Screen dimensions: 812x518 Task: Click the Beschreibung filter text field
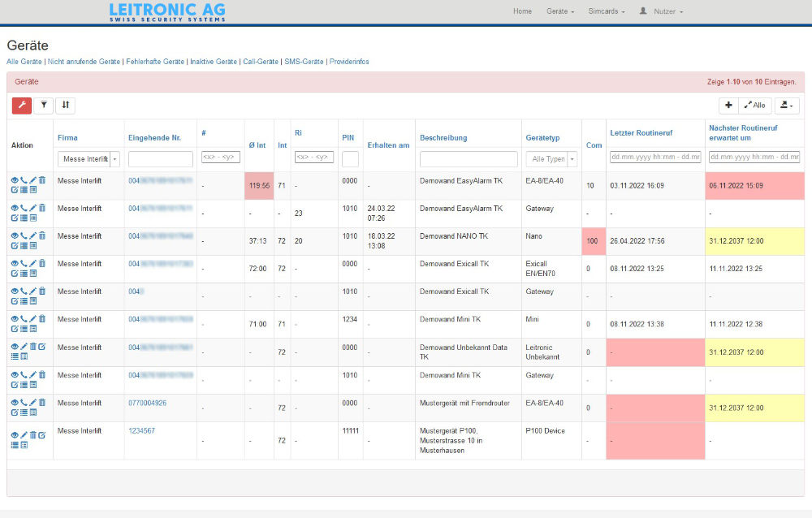469,159
